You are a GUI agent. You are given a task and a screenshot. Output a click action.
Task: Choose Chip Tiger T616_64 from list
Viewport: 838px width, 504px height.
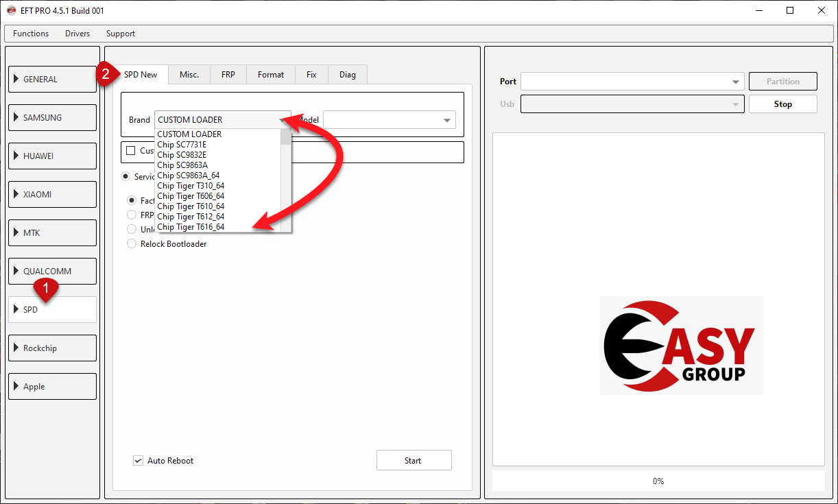pos(218,227)
